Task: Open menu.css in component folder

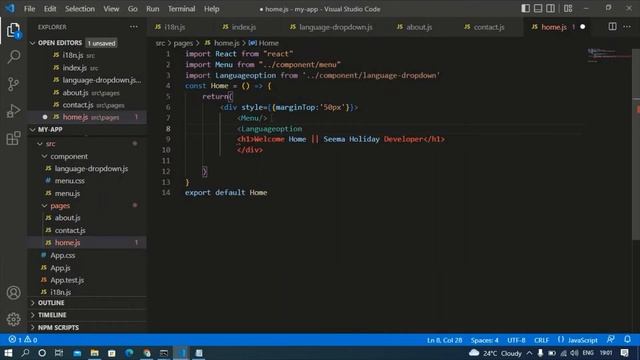Action: pyautogui.click(x=69, y=181)
